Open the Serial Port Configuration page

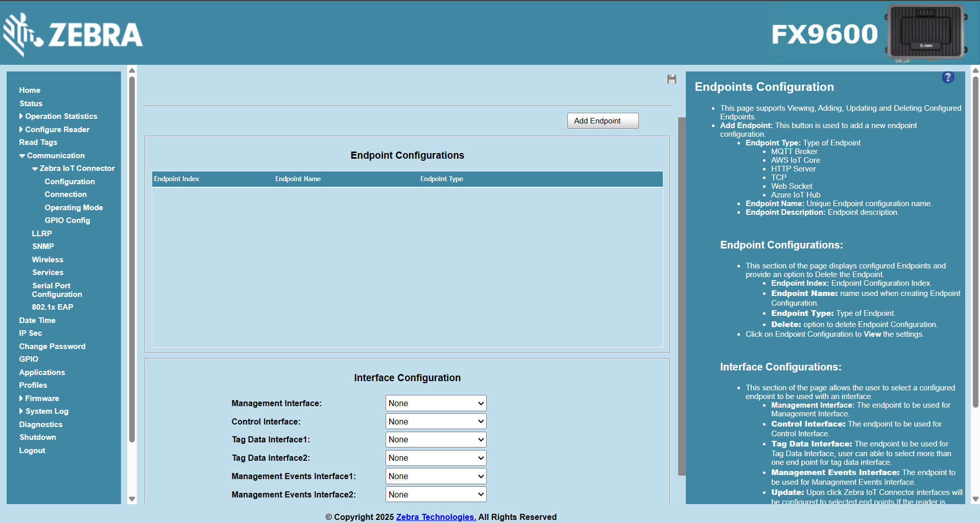(x=57, y=290)
